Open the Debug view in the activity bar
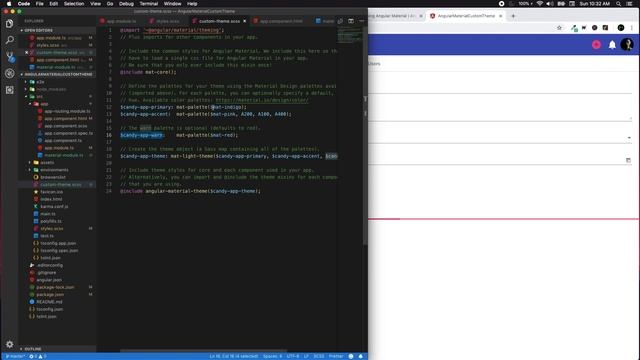Screen dimensions: 640x360 point(9,73)
